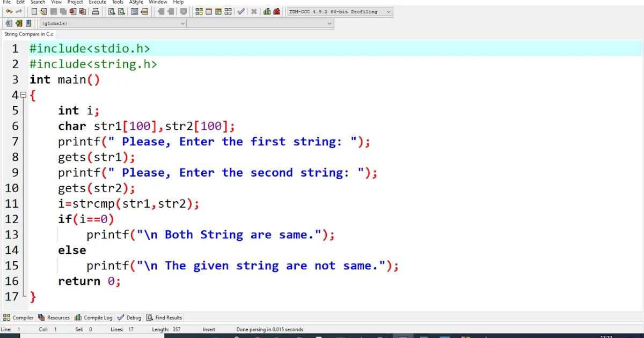Click the navigate Back icon
This screenshot has height=338, width=644.
pyautogui.click(x=160, y=11)
